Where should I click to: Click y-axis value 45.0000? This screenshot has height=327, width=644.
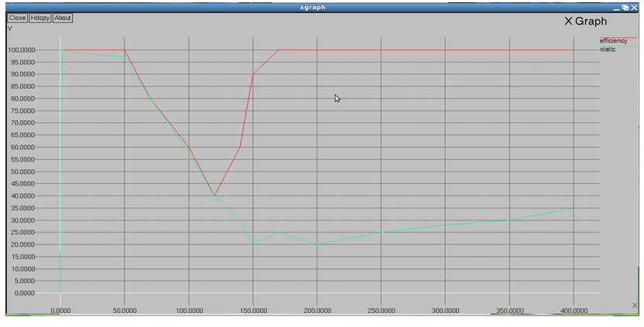(x=22, y=184)
